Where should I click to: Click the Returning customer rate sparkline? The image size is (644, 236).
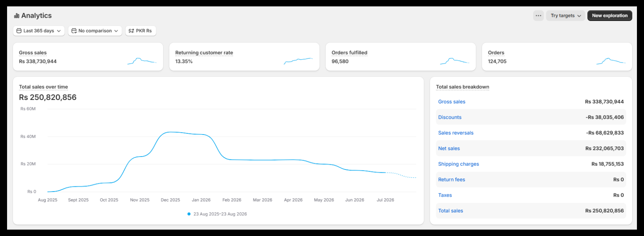[298, 61]
